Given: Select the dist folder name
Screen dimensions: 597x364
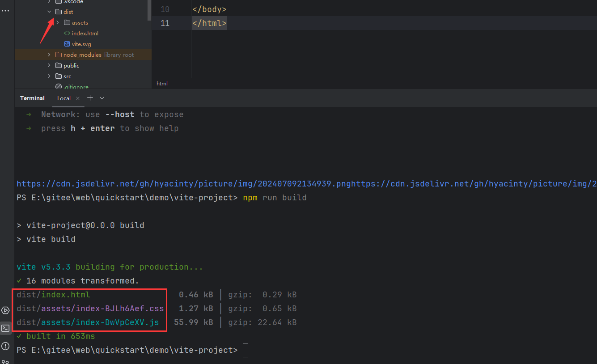Looking at the screenshot, I should [x=68, y=12].
